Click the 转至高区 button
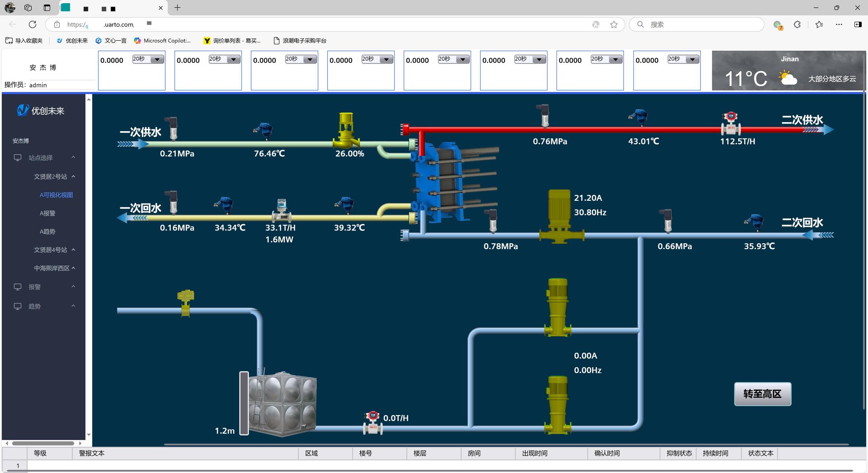 click(762, 394)
